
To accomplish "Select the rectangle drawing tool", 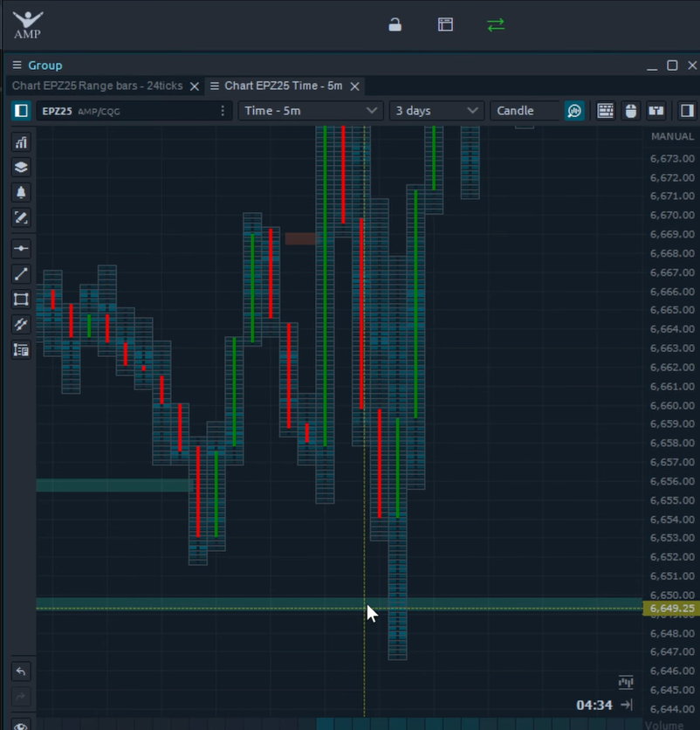I will point(21,300).
